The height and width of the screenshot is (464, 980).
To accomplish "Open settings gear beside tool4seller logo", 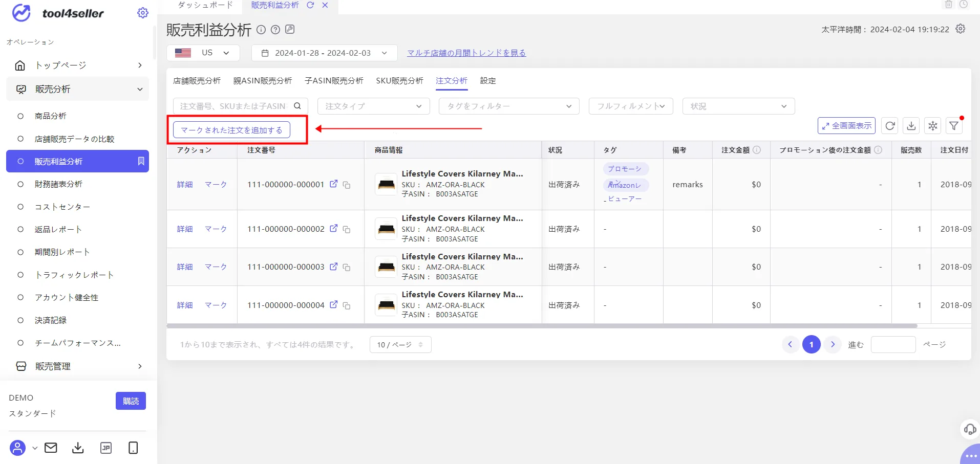I will point(143,13).
